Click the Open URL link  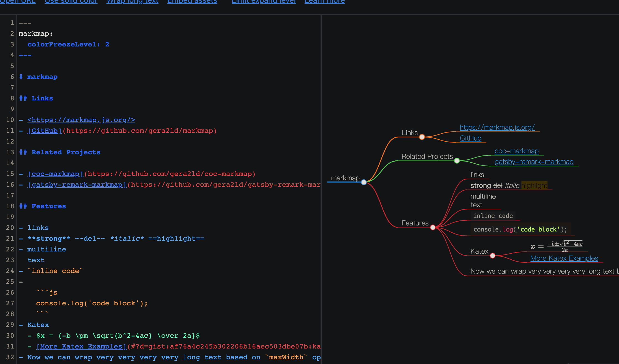18,2
